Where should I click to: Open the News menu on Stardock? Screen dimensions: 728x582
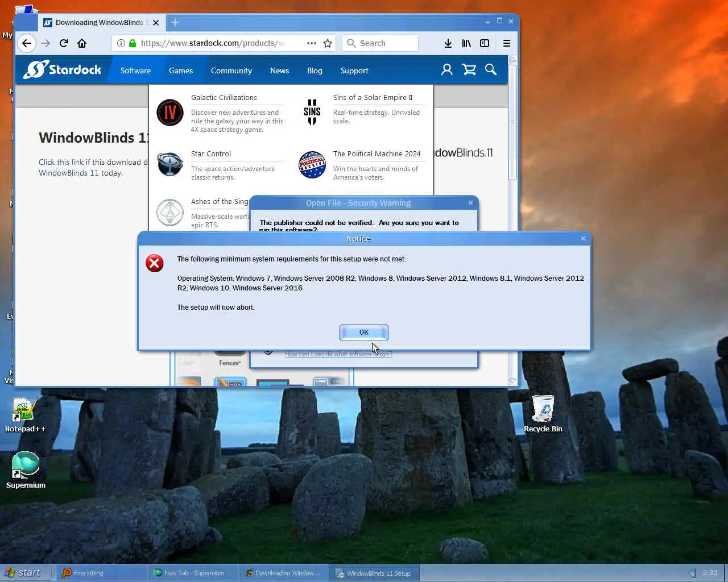279,70
